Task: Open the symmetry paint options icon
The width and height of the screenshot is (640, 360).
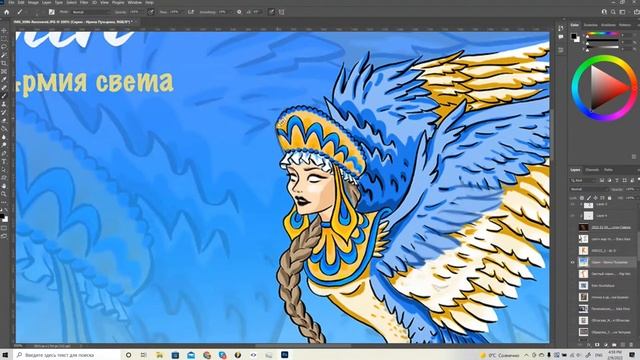Action: [281, 12]
